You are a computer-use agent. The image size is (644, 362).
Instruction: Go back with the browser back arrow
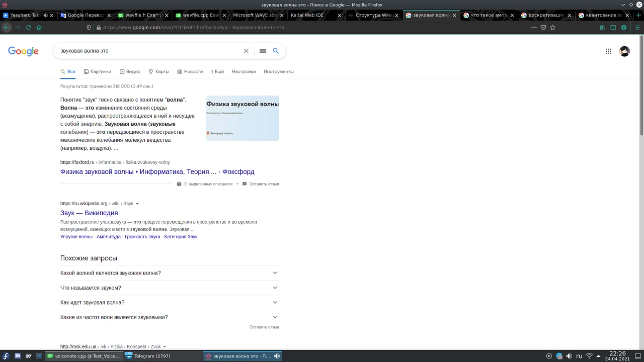pyautogui.click(x=7, y=28)
